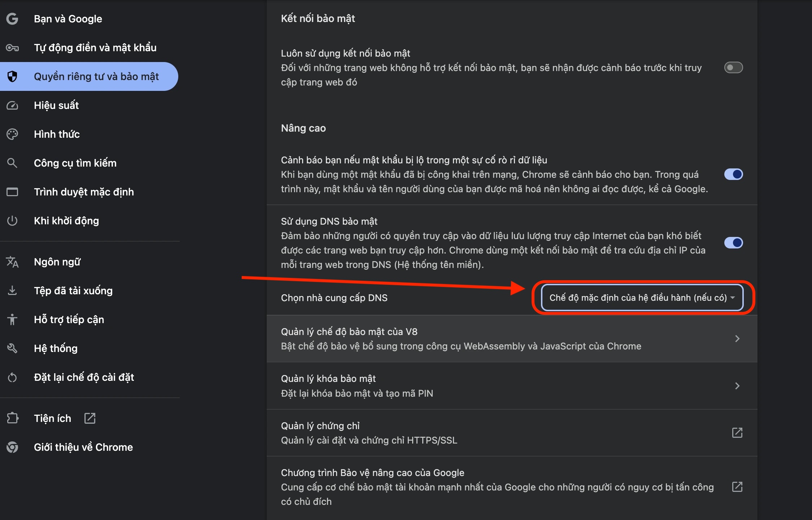Click the palette icon beside Hình thức

[x=12, y=134]
